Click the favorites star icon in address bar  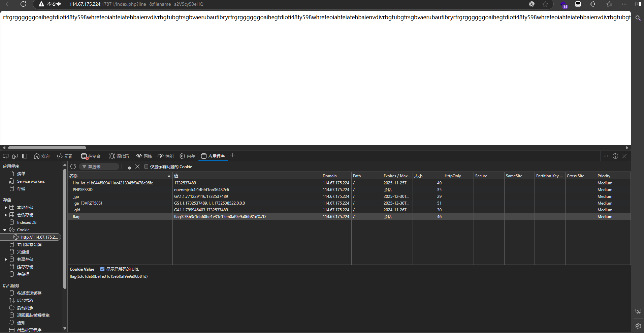[x=545, y=4]
